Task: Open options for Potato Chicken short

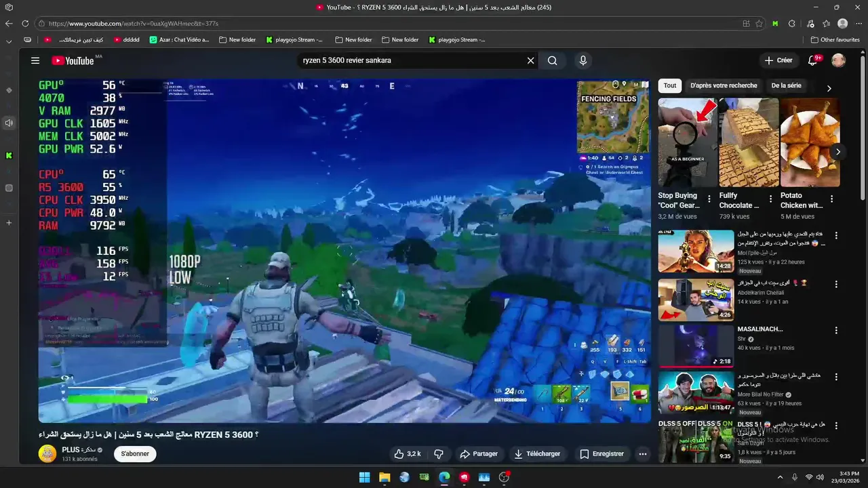Action: click(831, 199)
